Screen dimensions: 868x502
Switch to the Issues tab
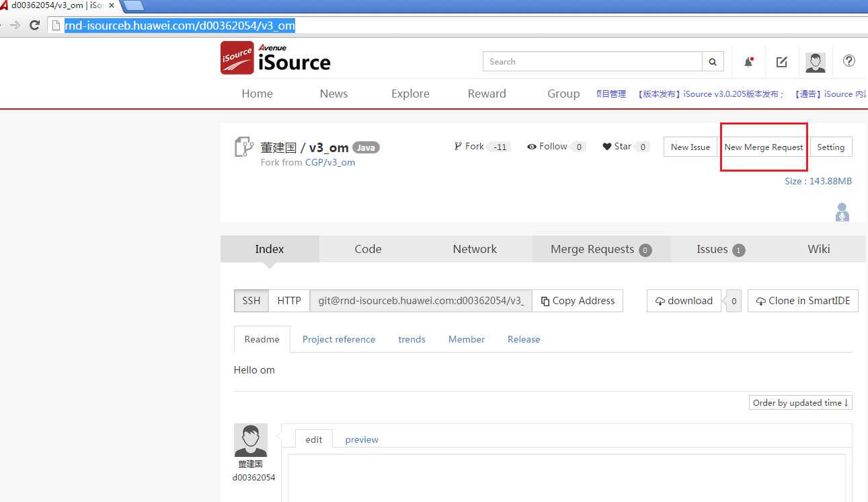coord(720,249)
